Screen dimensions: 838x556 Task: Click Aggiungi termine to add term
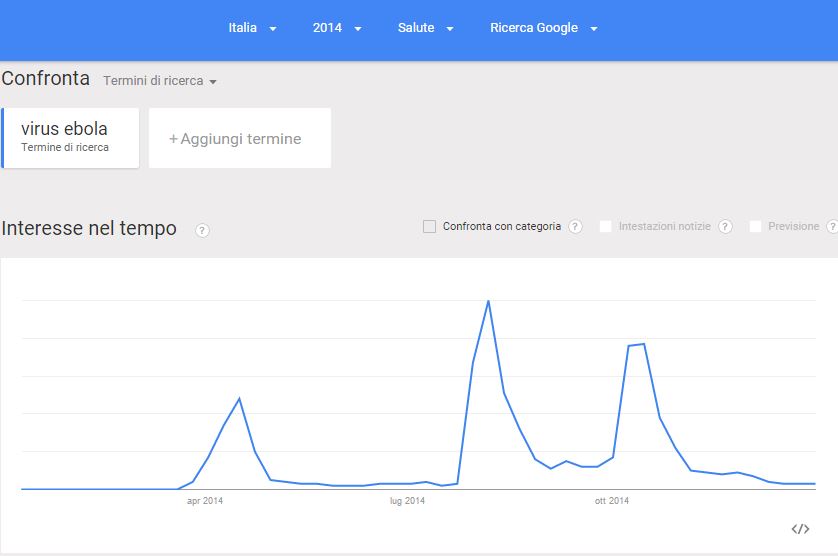[240, 138]
